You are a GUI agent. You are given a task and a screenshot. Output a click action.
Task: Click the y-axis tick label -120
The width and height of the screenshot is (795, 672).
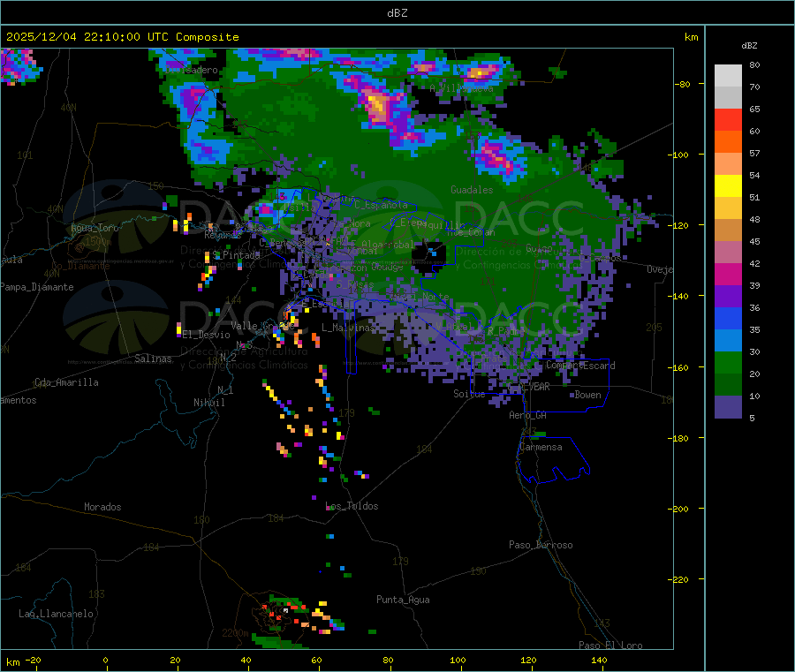click(678, 225)
